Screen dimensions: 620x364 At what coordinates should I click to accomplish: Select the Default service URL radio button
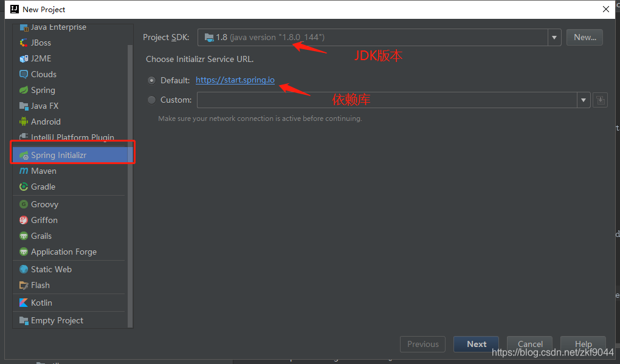[151, 80]
